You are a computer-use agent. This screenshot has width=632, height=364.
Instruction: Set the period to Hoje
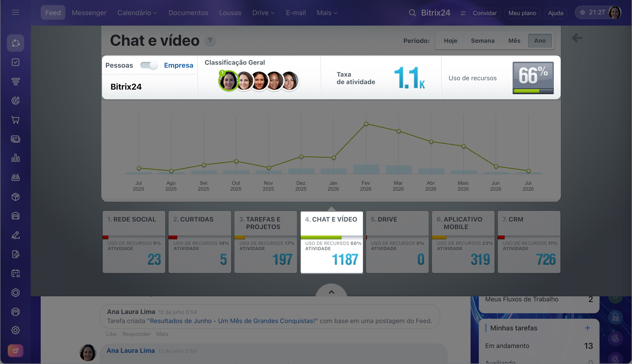[450, 40]
